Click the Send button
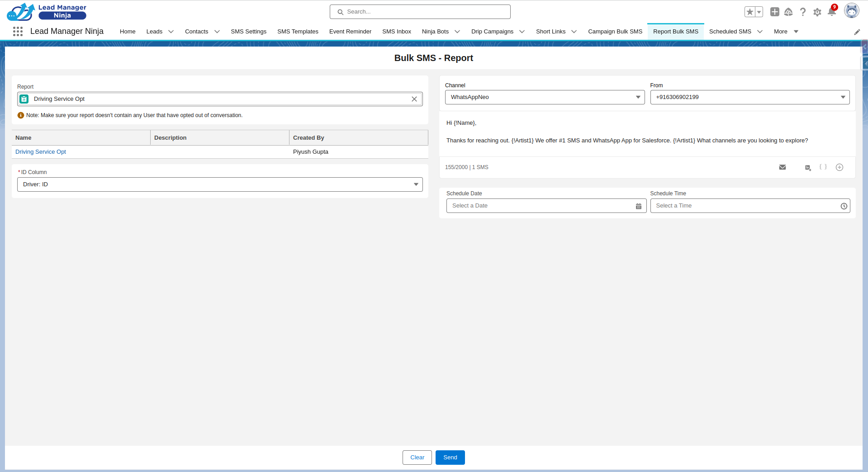Image resolution: width=868 pixels, height=472 pixels. [x=450, y=458]
